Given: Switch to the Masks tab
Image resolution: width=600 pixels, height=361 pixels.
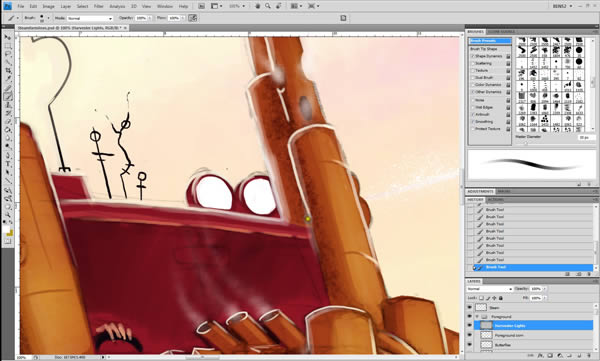Looking at the screenshot, I should coord(503,191).
